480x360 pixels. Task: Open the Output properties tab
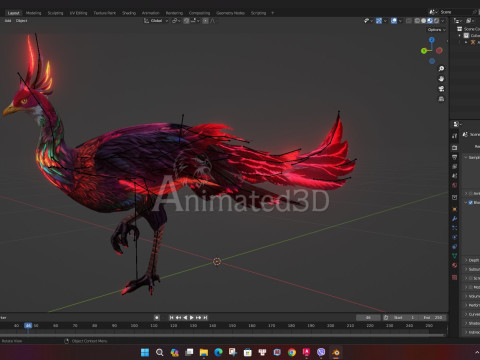(455, 157)
